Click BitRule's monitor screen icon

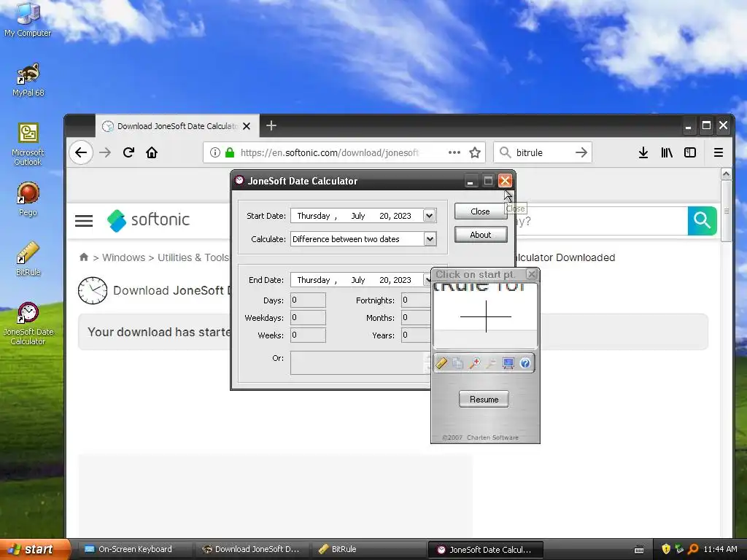(508, 363)
